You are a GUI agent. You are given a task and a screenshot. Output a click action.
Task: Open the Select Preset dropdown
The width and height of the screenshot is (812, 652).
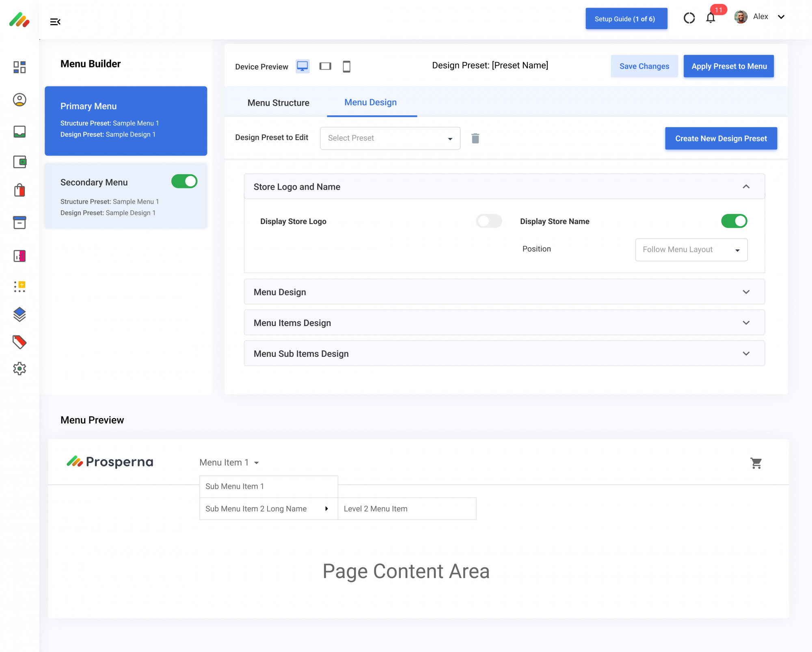tap(390, 138)
